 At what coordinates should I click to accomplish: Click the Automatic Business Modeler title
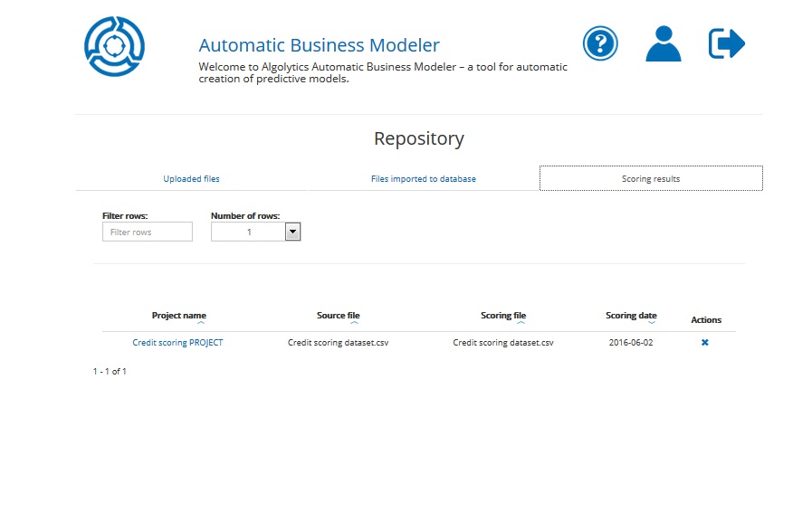click(319, 45)
